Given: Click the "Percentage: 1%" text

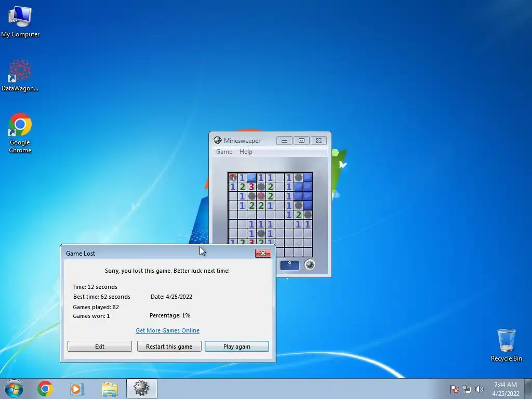Looking at the screenshot, I should click(x=170, y=315).
